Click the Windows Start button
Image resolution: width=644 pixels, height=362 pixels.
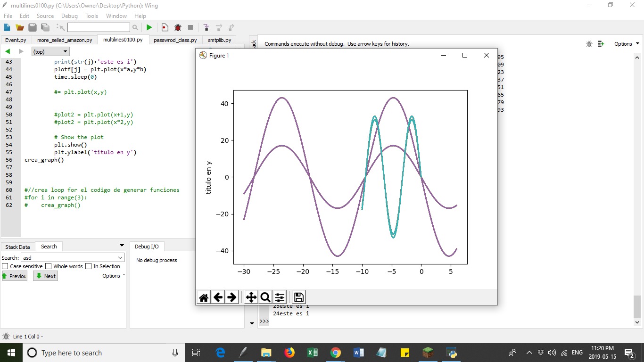pyautogui.click(x=11, y=353)
